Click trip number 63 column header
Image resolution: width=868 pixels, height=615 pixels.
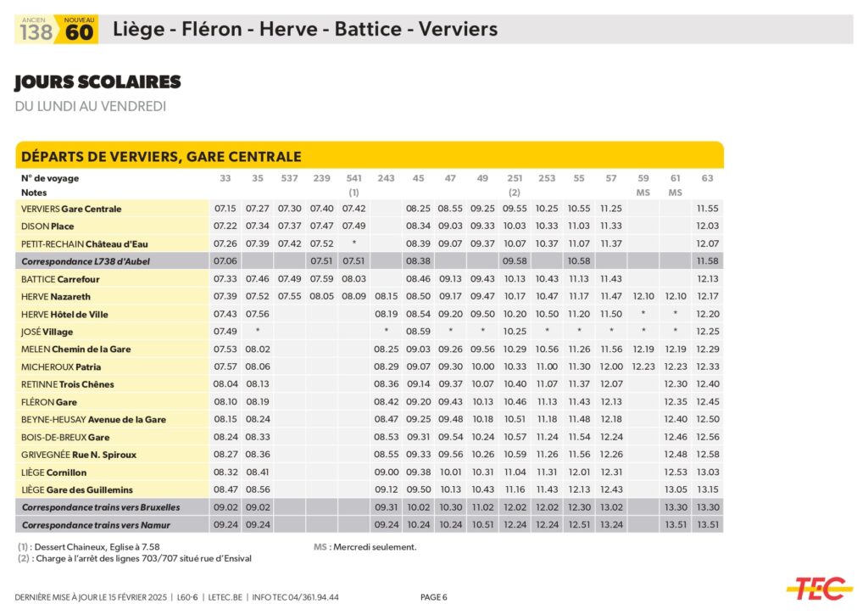tap(707, 178)
